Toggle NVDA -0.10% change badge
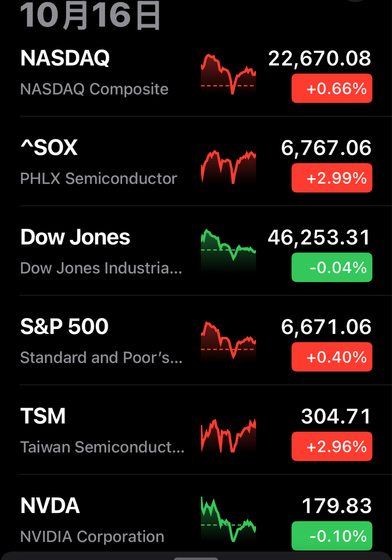This screenshot has width=392, height=560. [332, 536]
